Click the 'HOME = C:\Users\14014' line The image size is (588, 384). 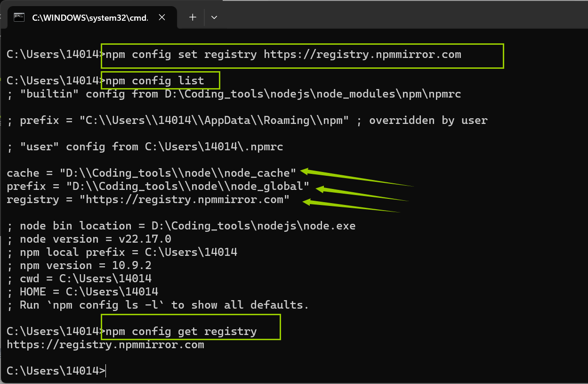pyautogui.click(x=82, y=292)
